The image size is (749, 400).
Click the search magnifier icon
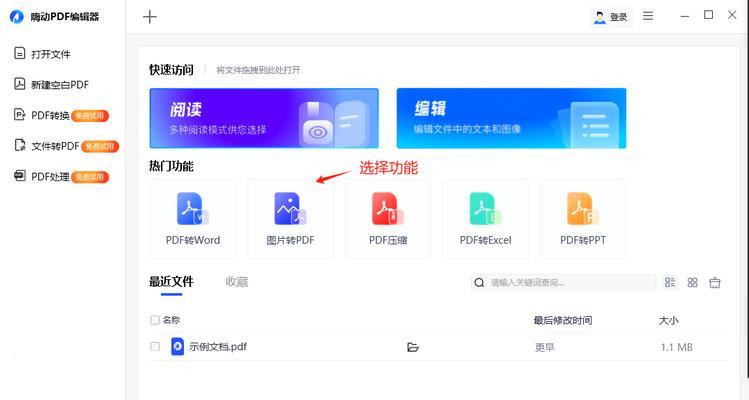[479, 282]
